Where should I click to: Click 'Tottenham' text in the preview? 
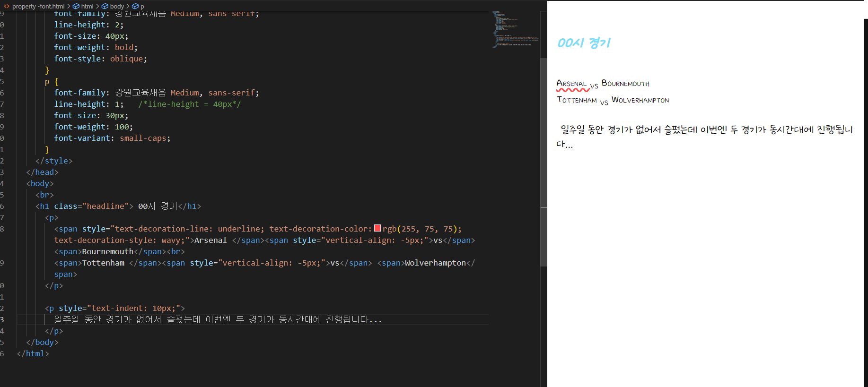pyautogui.click(x=577, y=100)
